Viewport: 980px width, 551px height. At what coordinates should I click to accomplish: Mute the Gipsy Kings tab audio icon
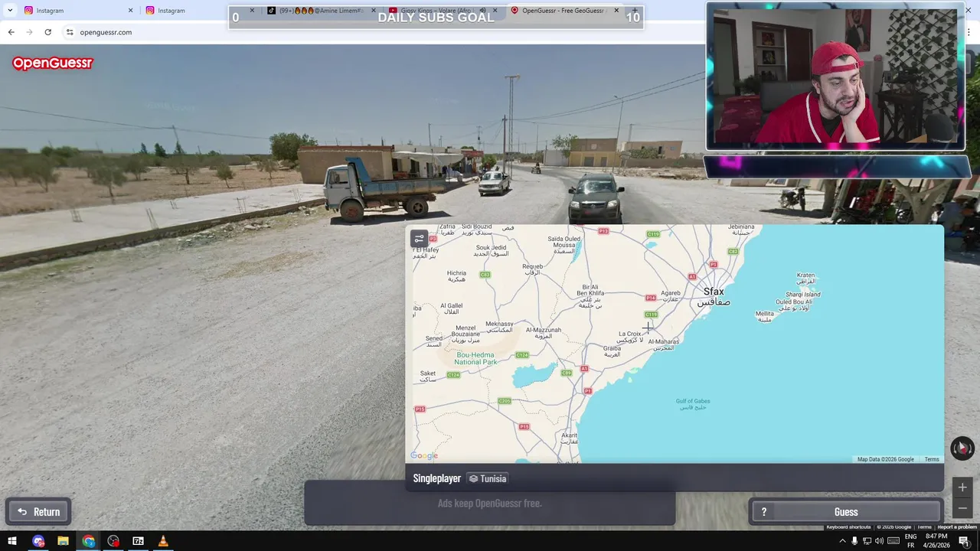point(482,11)
